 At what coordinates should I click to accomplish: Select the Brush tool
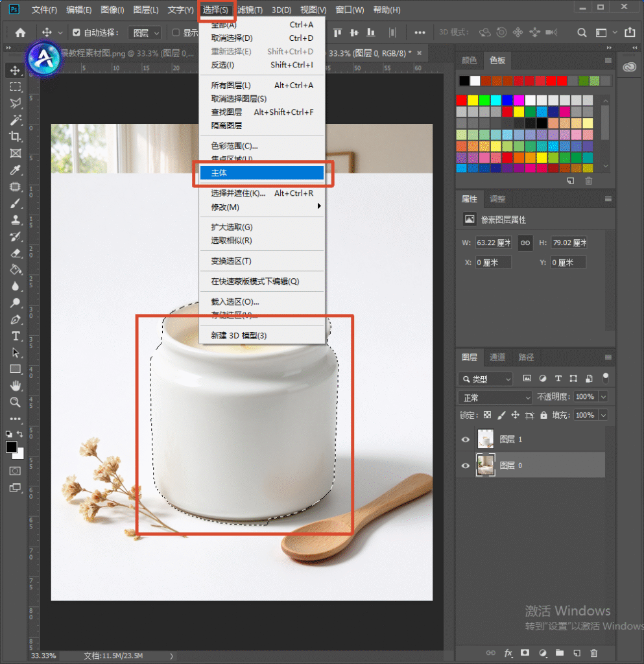(16, 204)
